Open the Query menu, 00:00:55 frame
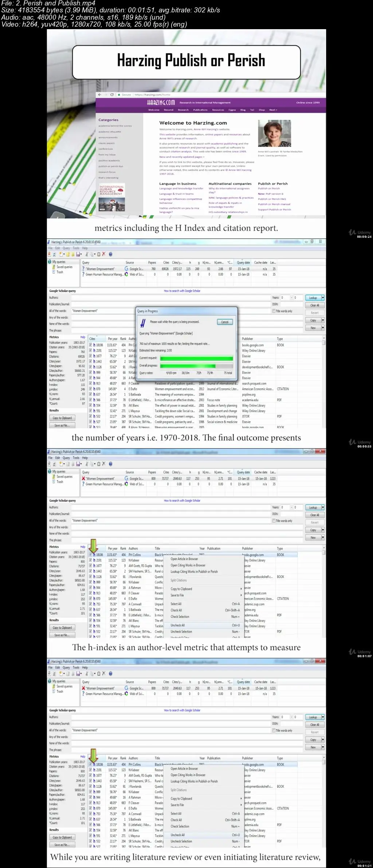The height and width of the screenshot is (868, 373). 66,248
